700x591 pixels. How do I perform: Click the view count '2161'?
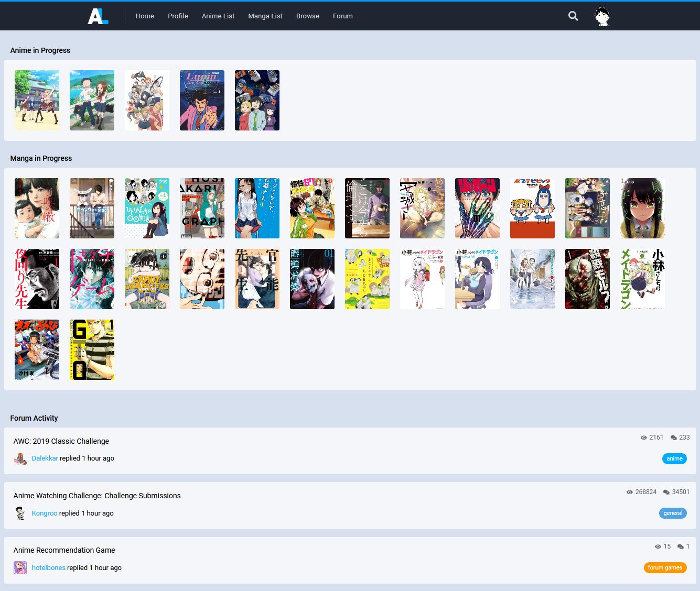click(656, 437)
